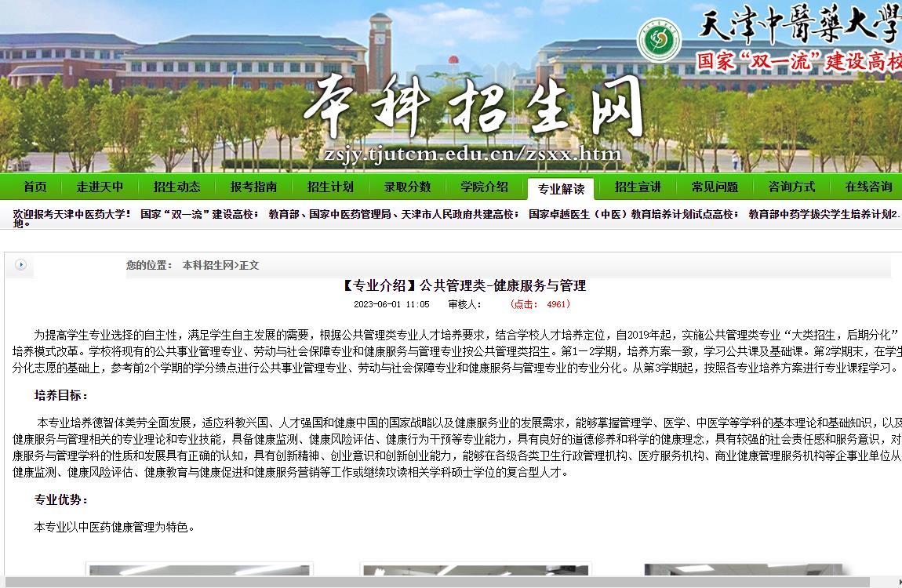Open 学院介绍 from the navigation bar

(x=485, y=187)
